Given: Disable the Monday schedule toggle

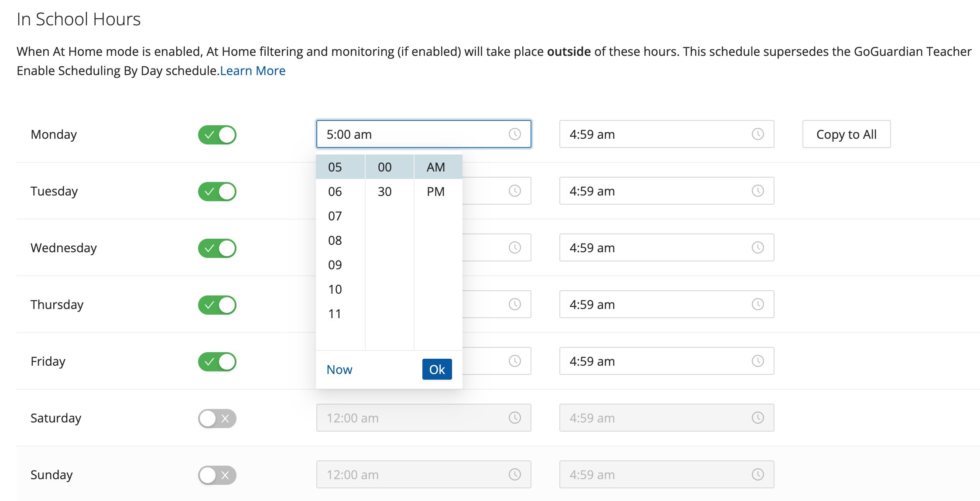Looking at the screenshot, I should 217,135.
